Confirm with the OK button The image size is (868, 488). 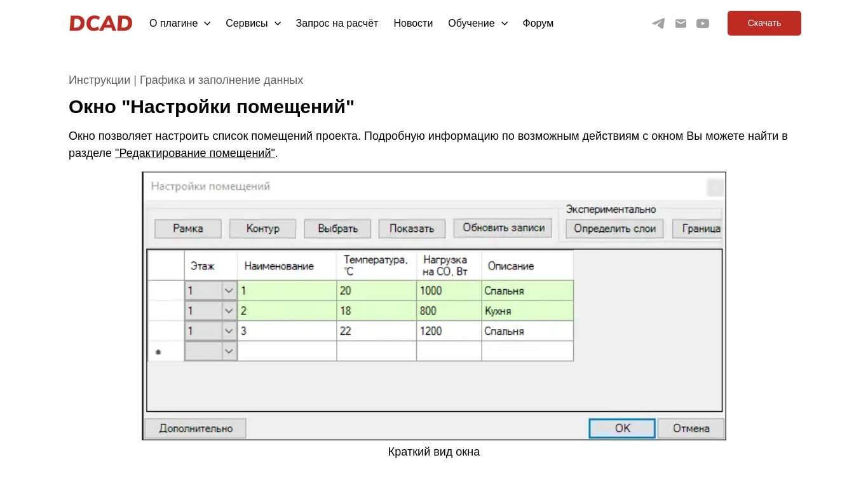[x=622, y=428]
